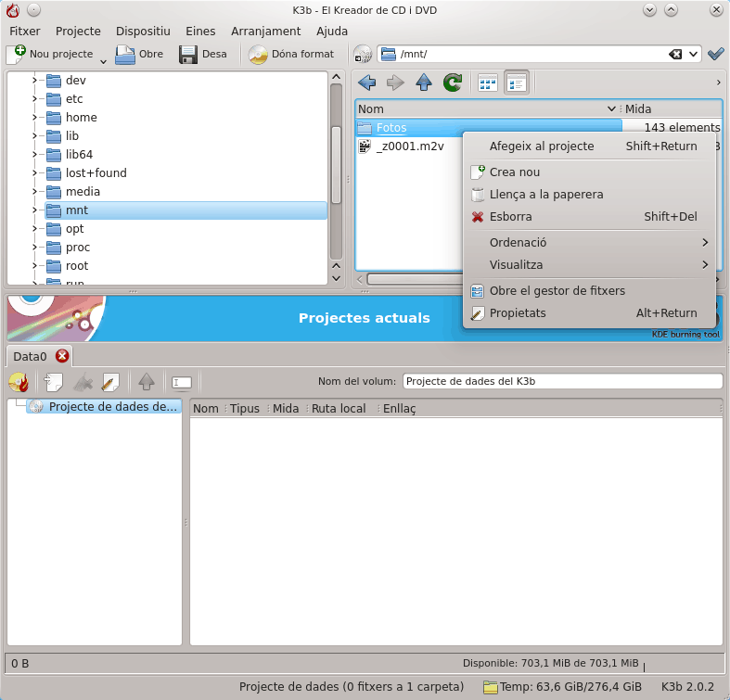Image resolution: width=730 pixels, height=700 pixels.
Task: Select Afegeix al projecte from context menu
Action: [542, 146]
